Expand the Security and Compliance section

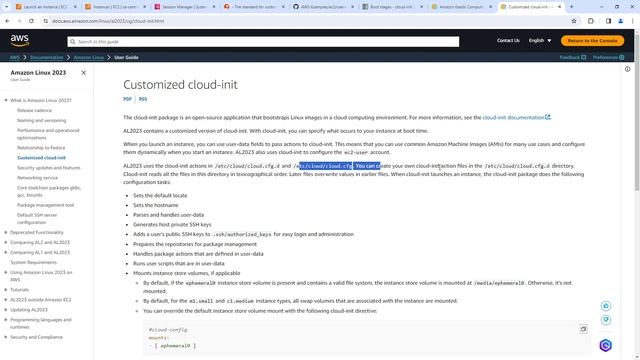point(6,337)
